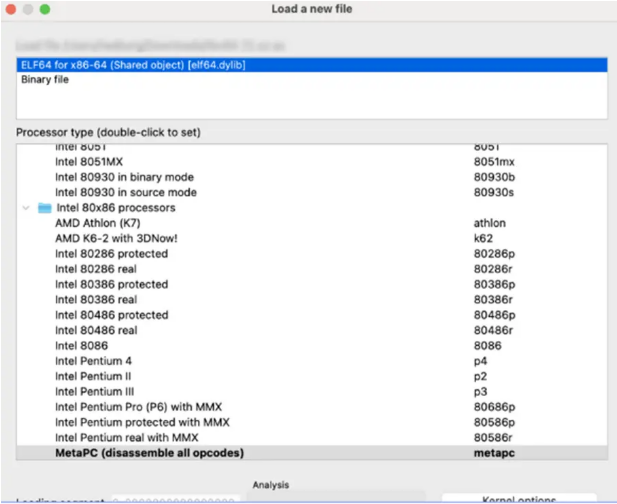The width and height of the screenshot is (617, 504).
Task: Select Intel 8086 processor
Action: pos(312,346)
